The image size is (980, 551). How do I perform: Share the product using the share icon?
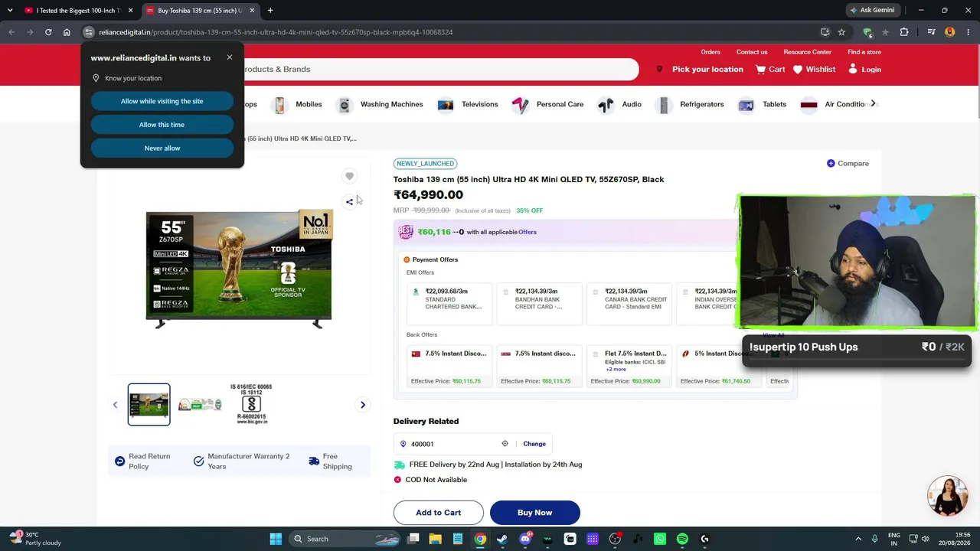pyautogui.click(x=349, y=202)
